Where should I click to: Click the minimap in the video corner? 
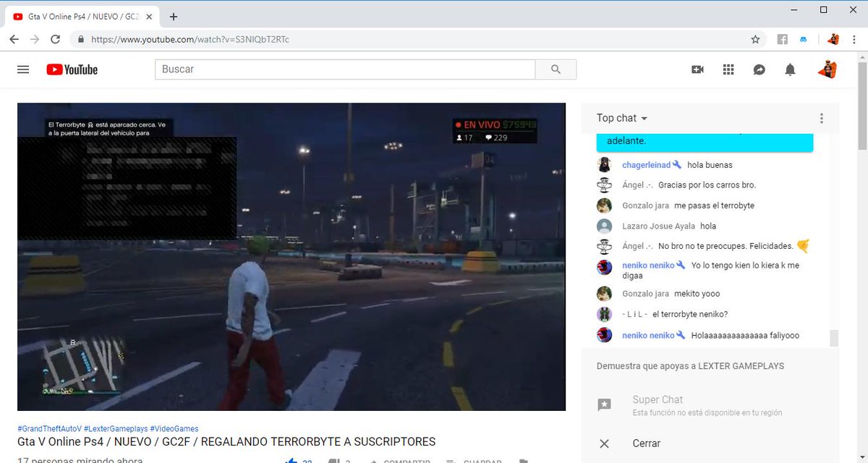pos(84,365)
